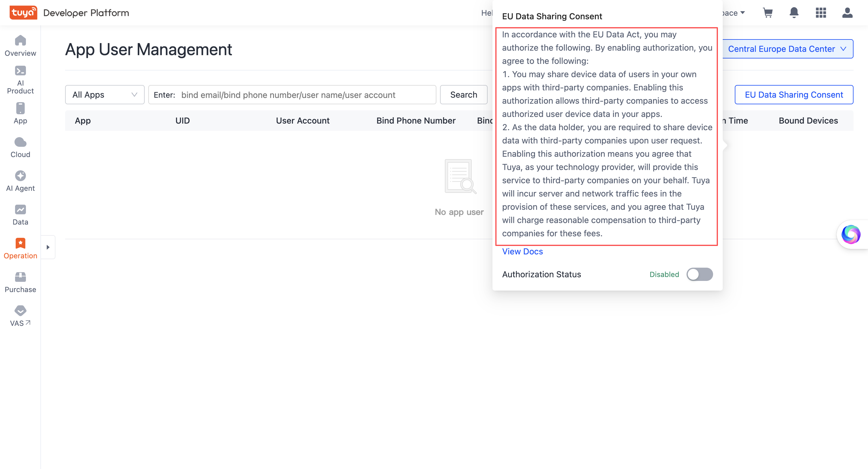Screen dimensions: 868x469
Task: Click the Tuya logo
Action: click(23, 12)
